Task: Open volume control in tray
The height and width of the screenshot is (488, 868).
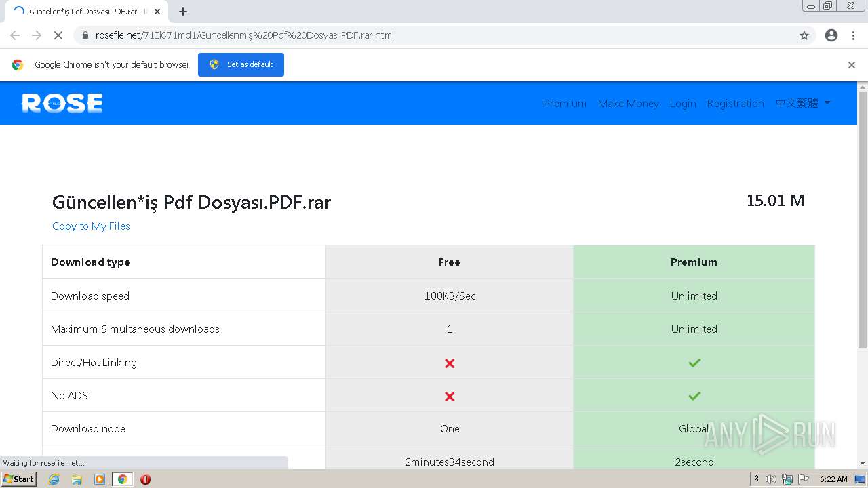Action: coord(771,479)
